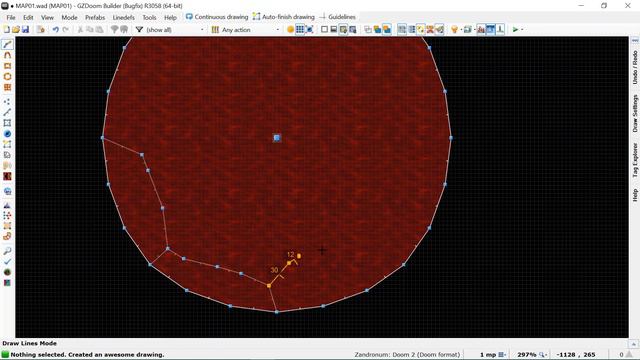Click the mouse coordinates readout in status bar
640x360 pixels.
(x=576, y=355)
